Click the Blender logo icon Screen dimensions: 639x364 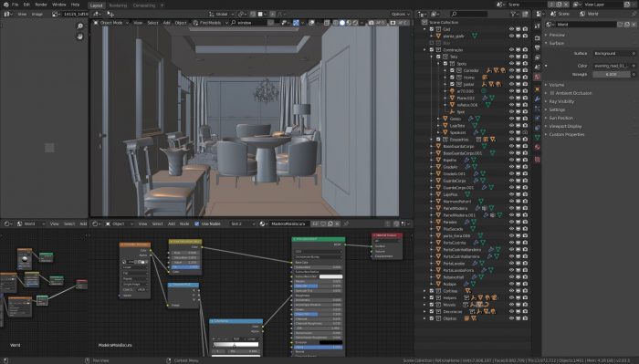point(5,5)
